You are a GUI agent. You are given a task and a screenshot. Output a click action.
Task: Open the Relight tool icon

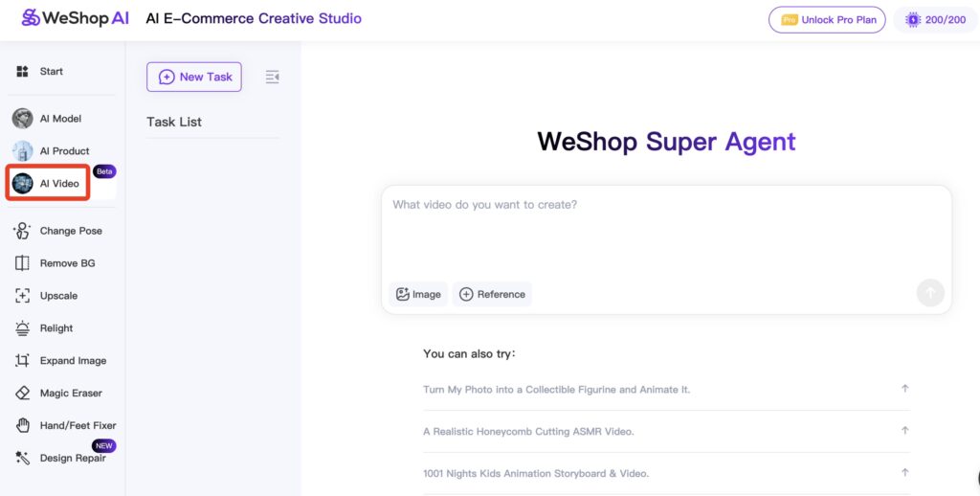tap(22, 328)
